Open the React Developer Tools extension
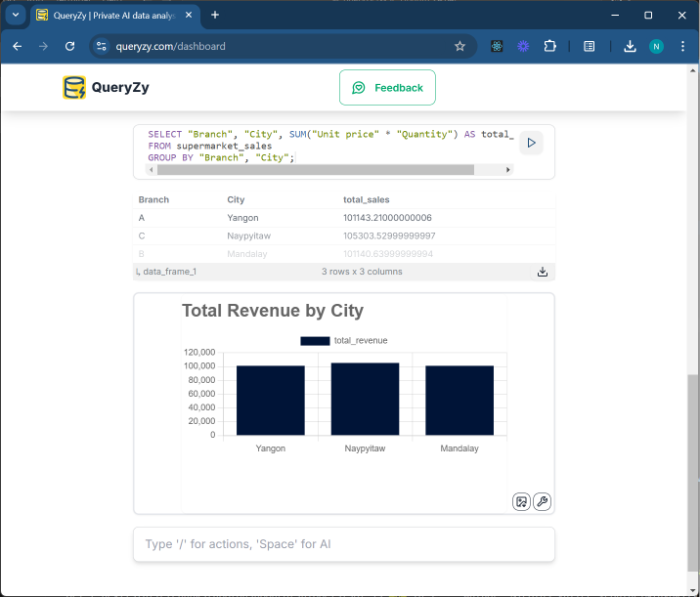Image resolution: width=700 pixels, height=597 pixels. (498, 46)
